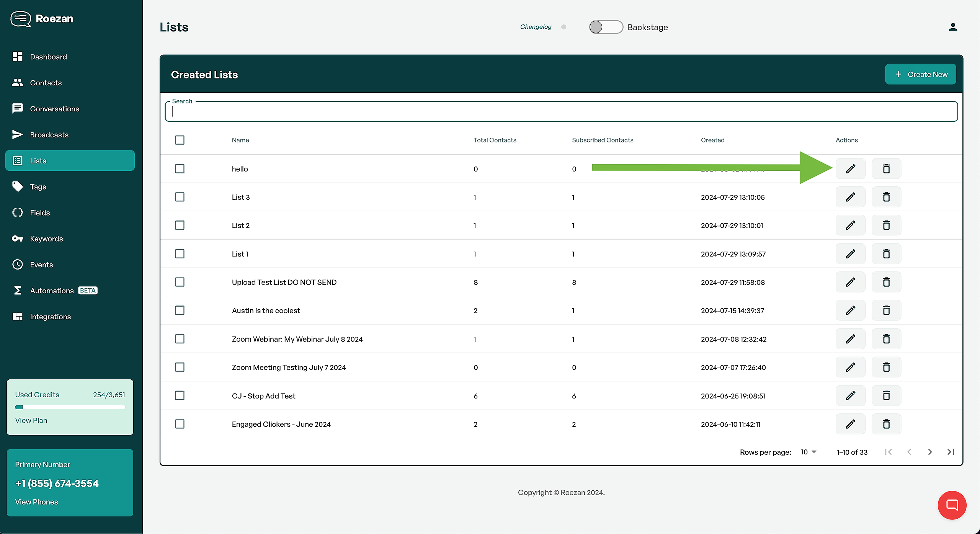This screenshot has height=534, width=980.
Task: Edit the Austin is the coolest list
Action: pyautogui.click(x=850, y=310)
